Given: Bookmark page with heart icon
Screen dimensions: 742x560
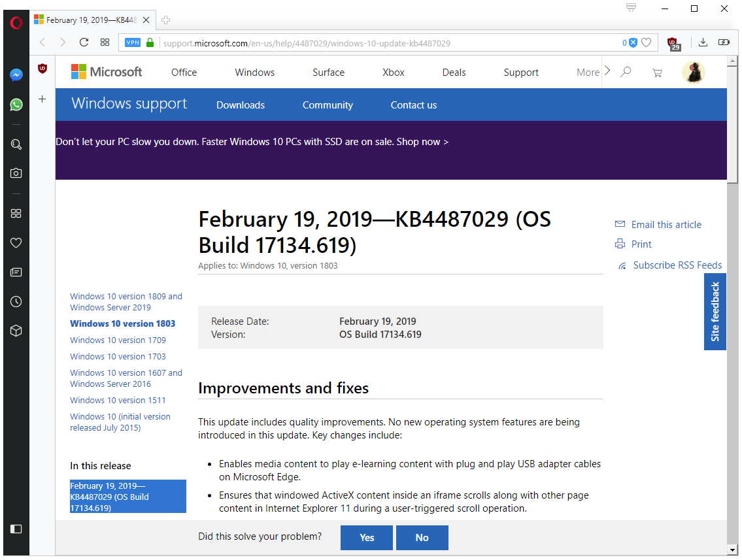Looking at the screenshot, I should [x=647, y=42].
